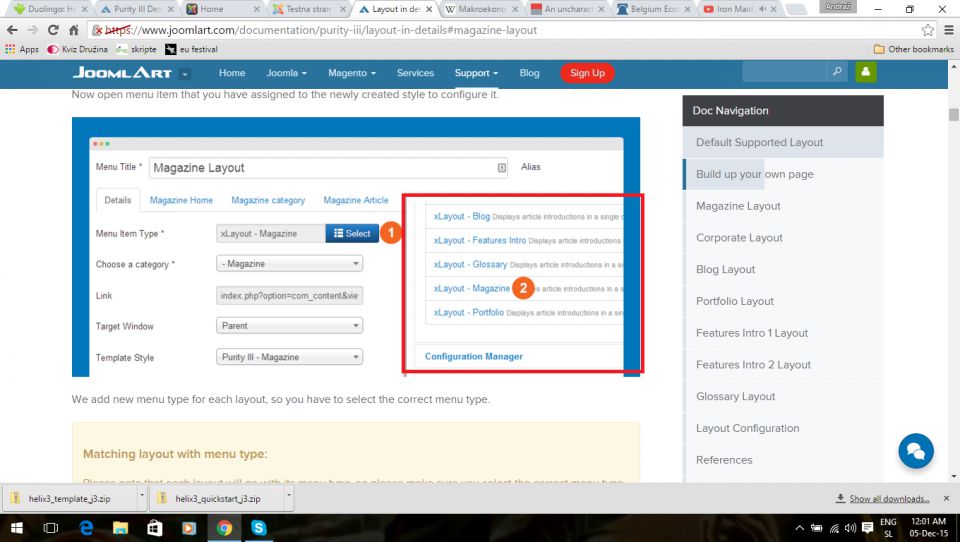The image size is (960, 542).
Task: Expand the dropdown arrow beside JoomlArt logo
Action: pos(185,74)
